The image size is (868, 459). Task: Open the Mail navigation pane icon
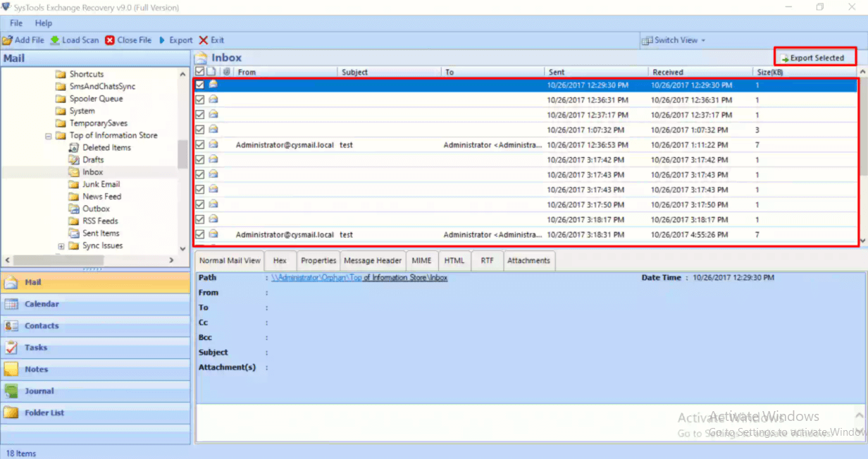(11, 282)
